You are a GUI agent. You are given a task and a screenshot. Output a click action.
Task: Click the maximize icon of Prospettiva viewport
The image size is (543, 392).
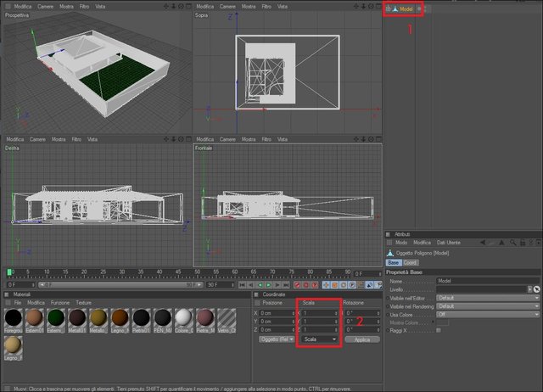[188, 6]
